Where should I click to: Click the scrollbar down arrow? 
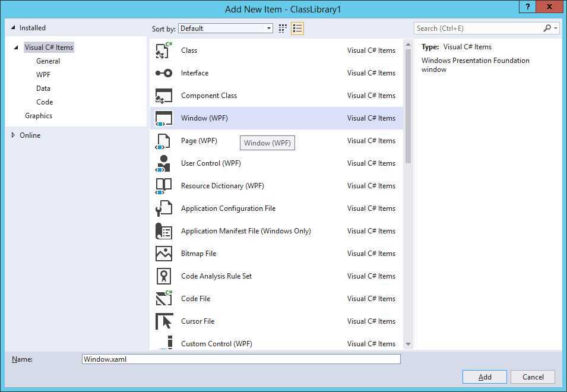pyautogui.click(x=408, y=344)
